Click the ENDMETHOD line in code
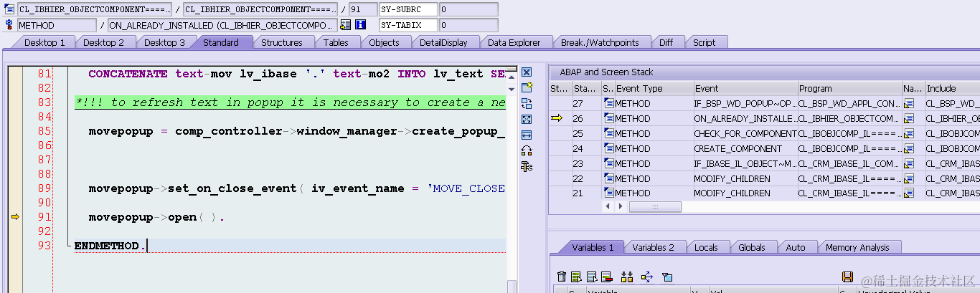980x293 pixels. (110, 246)
